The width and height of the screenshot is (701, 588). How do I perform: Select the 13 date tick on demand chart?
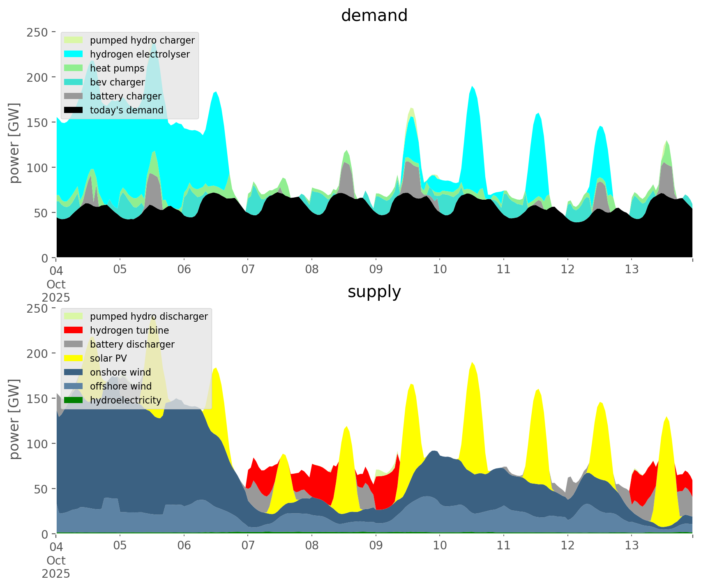click(632, 270)
